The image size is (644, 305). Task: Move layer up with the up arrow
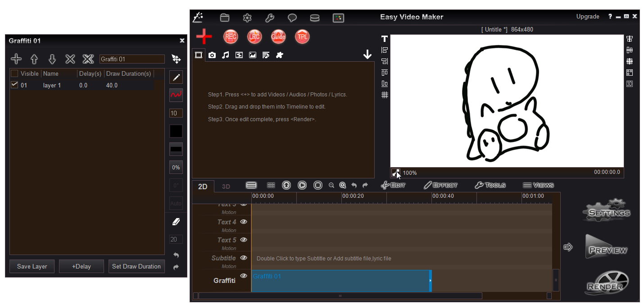pyautogui.click(x=34, y=59)
